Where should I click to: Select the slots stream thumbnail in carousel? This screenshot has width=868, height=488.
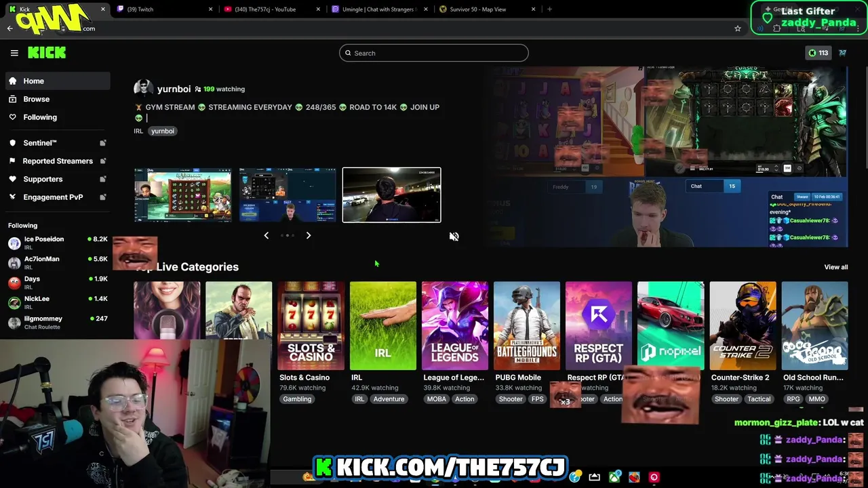coord(183,195)
